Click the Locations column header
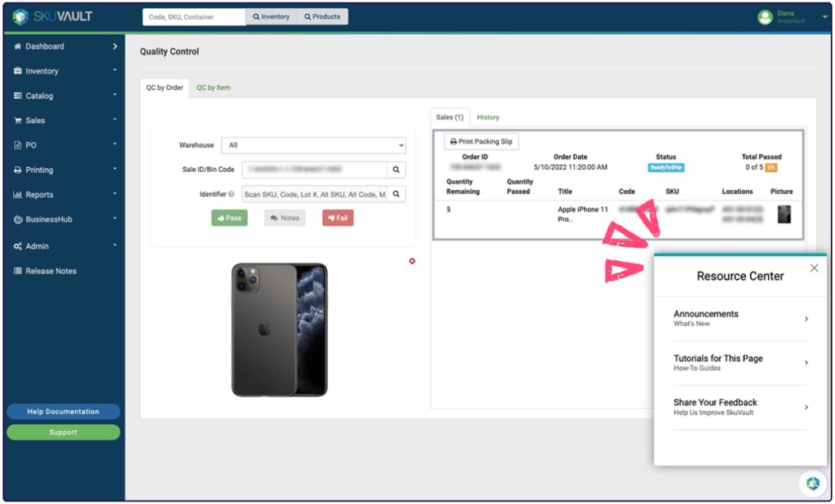 pyautogui.click(x=737, y=192)
